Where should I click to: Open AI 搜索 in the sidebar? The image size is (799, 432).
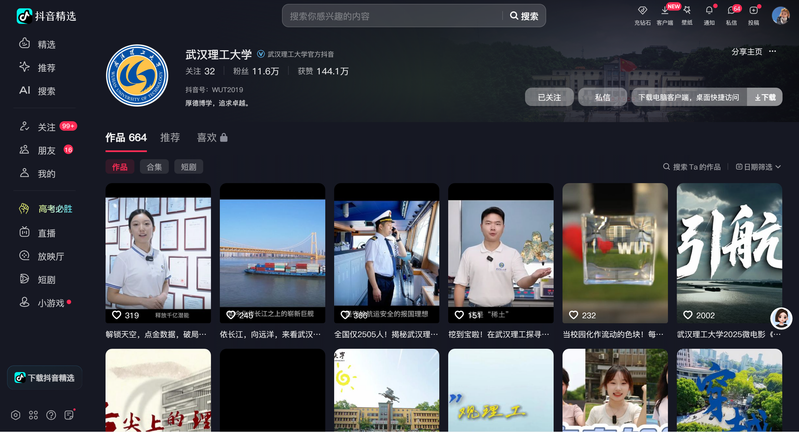(37, 91)
